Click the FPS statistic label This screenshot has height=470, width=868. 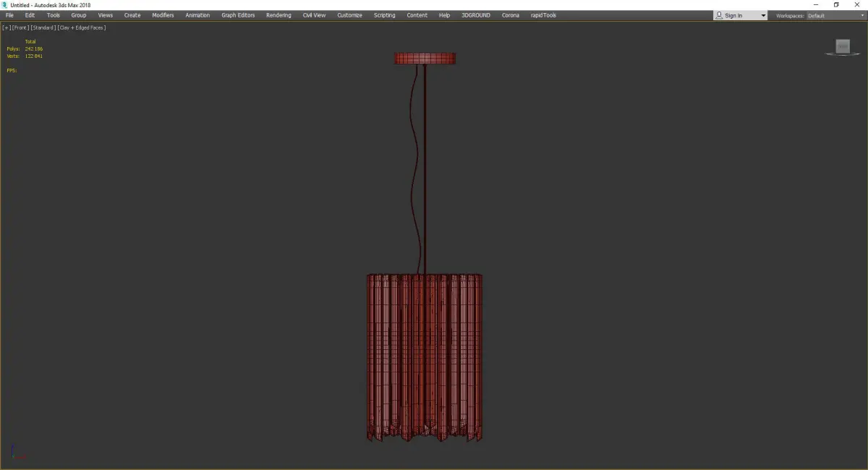point(12,71)
